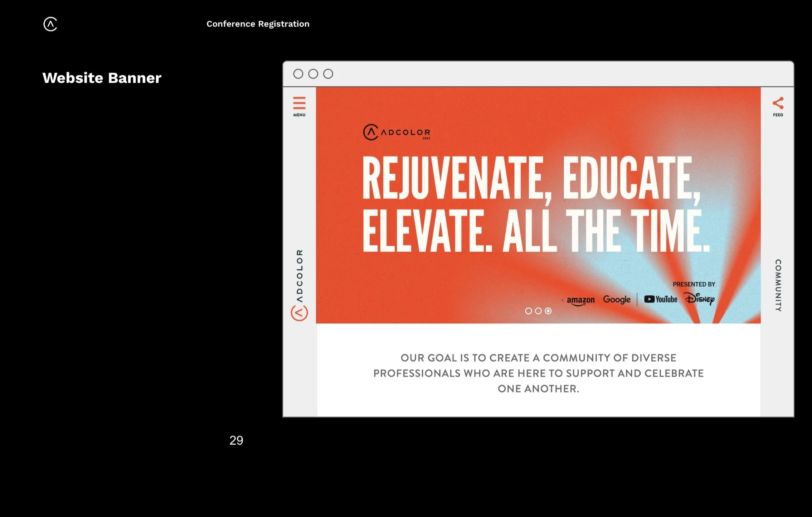The height and width of the screenshot is (517, 812).
Task: Click the ADCOLOR logo in top-left header
Action: [x=50, y=24]
